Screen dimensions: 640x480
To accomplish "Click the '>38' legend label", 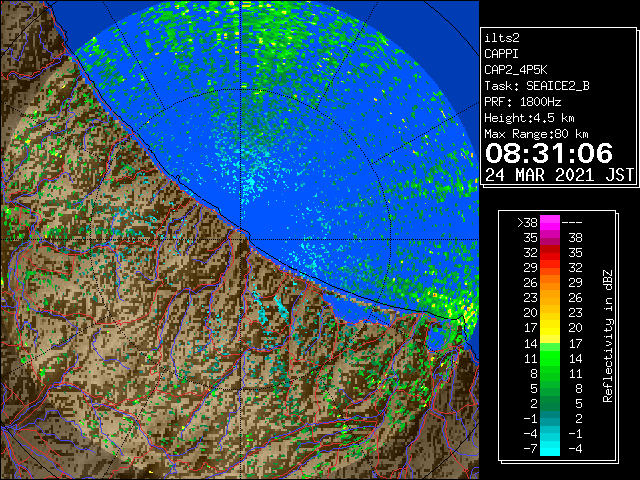I will [527, 223].
